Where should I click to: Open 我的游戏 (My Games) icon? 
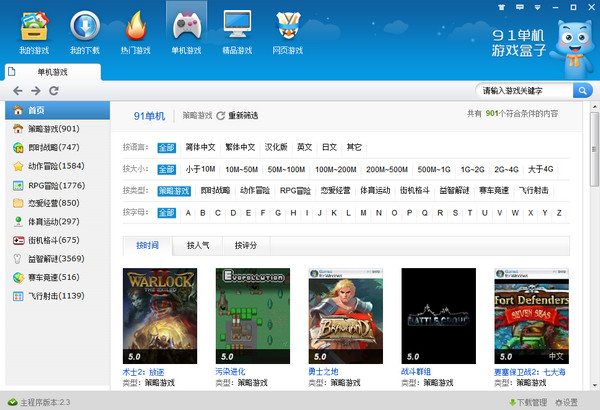point(33,26)
